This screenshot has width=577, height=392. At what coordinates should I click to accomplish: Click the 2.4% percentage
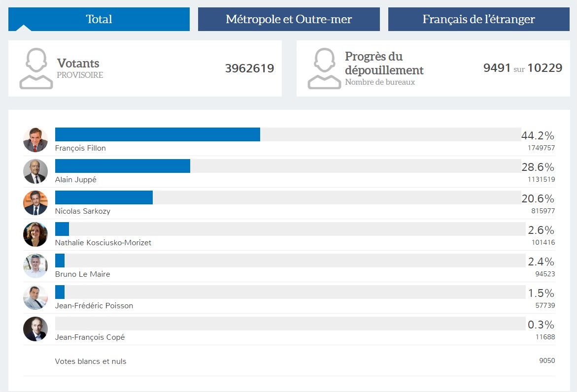point(541,262)
